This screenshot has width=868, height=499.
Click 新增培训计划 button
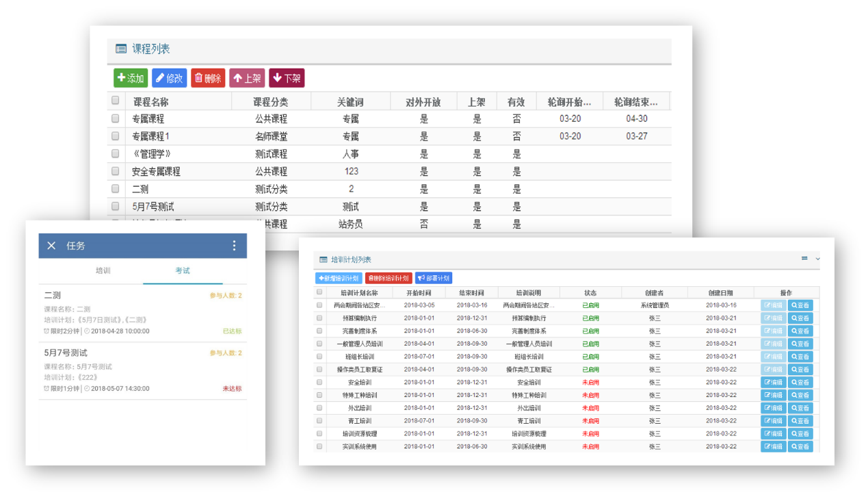(339, 278)
